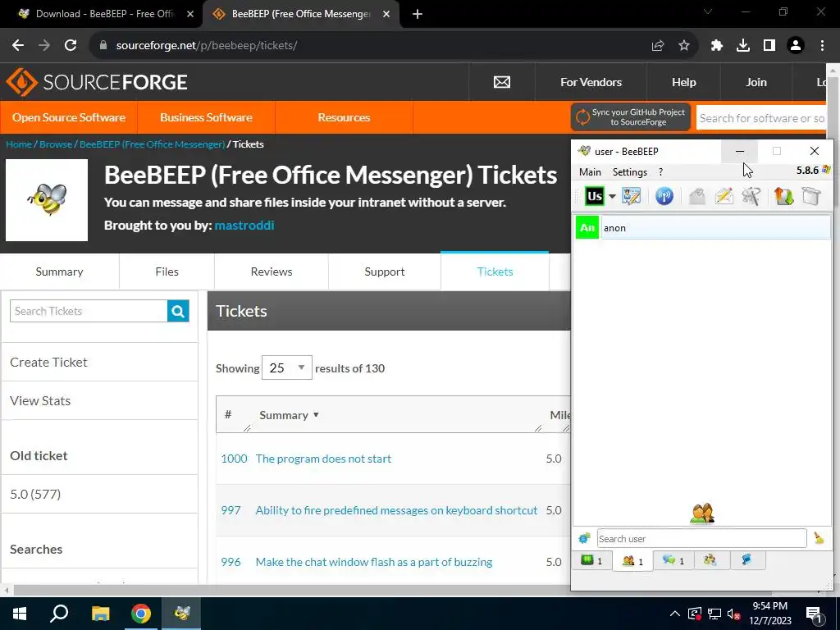Image resolution: width=840 pixels, height=630 pixels.
Task: Click the Search Tickets input field
Action: [89, 311]
